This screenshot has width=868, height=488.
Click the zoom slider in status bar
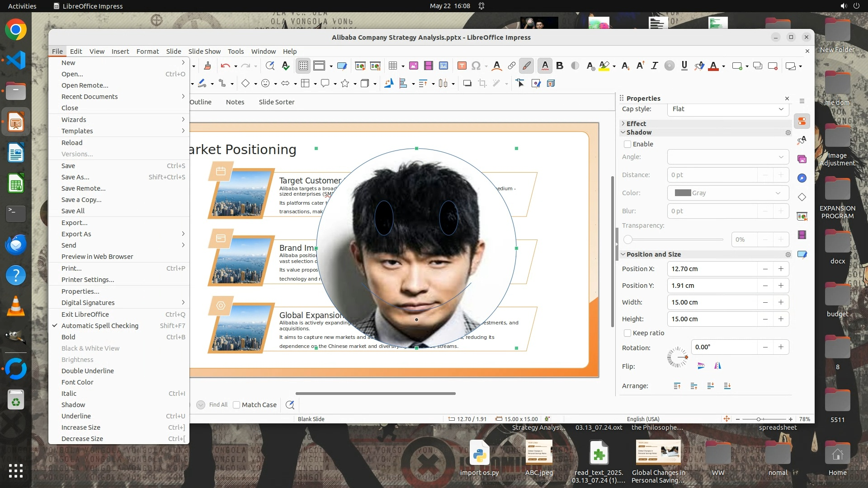[x=759, y=419]
